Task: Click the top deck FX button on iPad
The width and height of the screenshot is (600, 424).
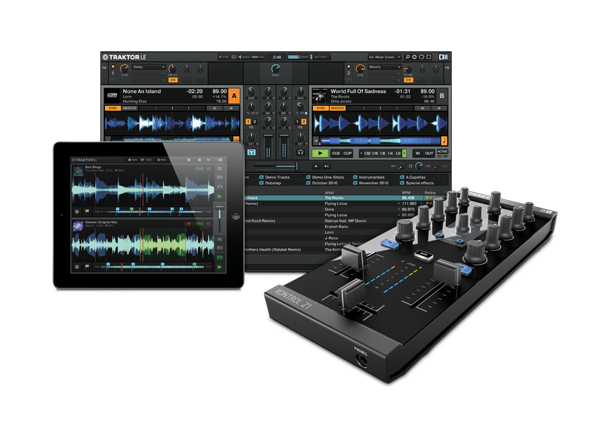Action: (220, 168)
